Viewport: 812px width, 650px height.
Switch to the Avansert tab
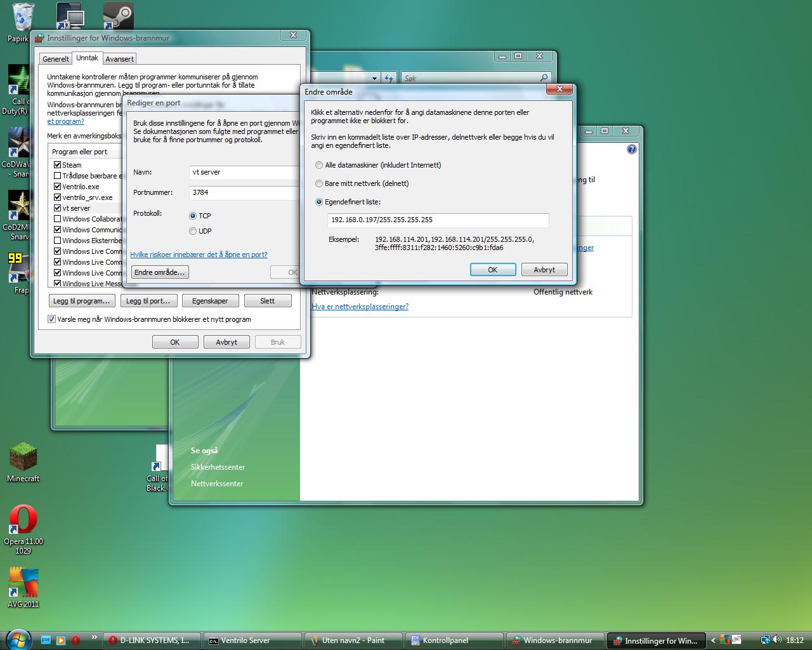(x=119, y=59)
